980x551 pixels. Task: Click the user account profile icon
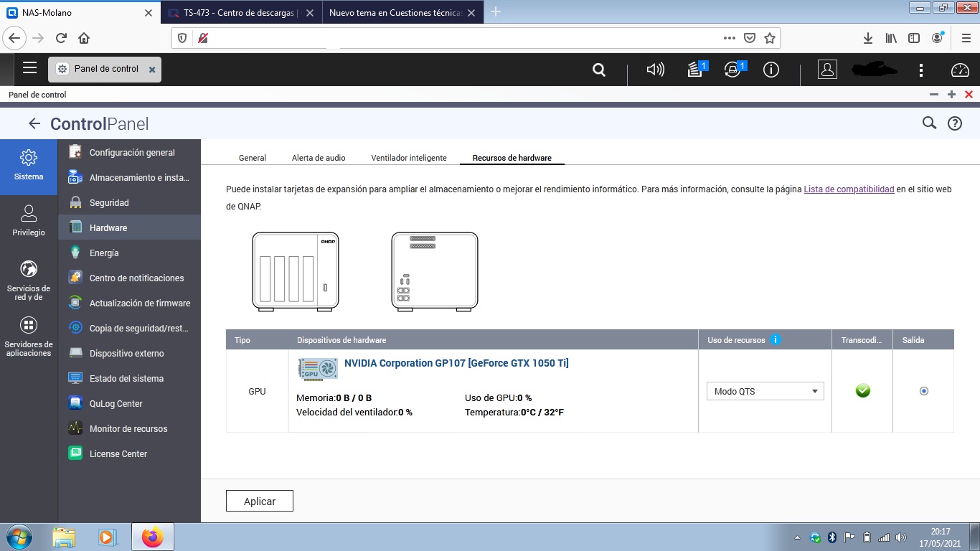click(x=827, y=70)
